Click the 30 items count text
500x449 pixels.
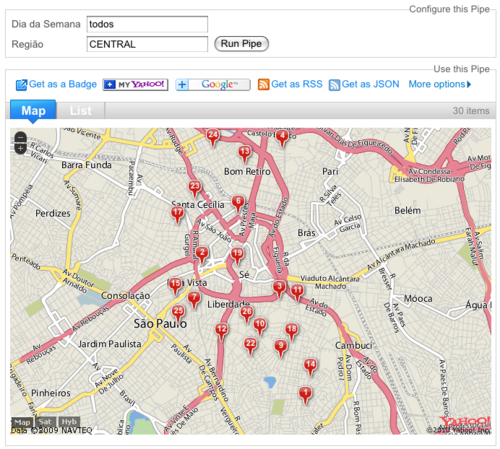[x=471, y=111]
